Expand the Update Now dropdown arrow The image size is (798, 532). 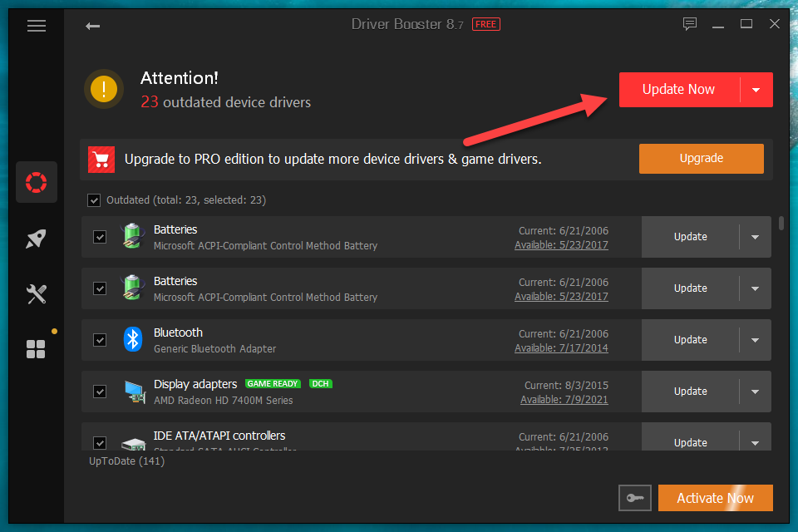click(x=756, y=90)
